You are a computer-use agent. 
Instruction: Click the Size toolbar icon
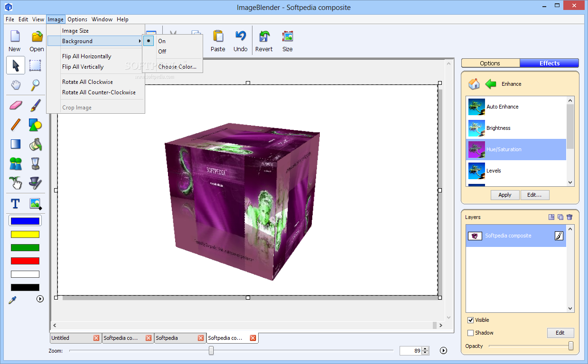(288, 37)
